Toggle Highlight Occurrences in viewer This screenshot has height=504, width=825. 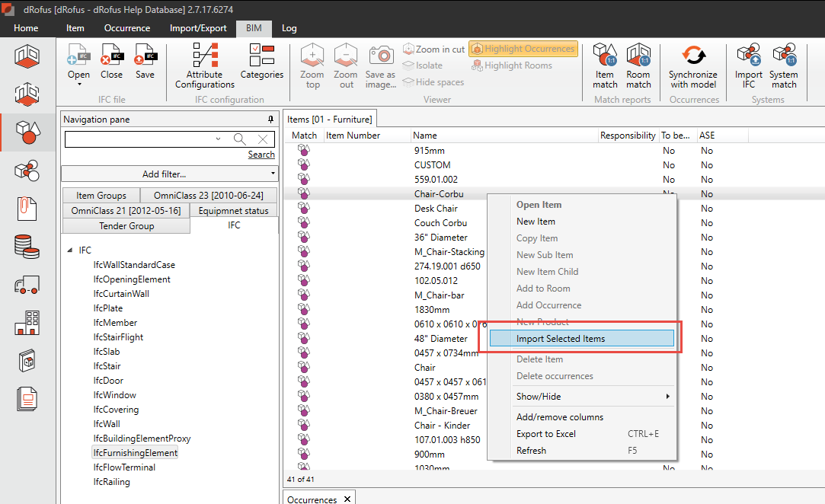[523, 49]
